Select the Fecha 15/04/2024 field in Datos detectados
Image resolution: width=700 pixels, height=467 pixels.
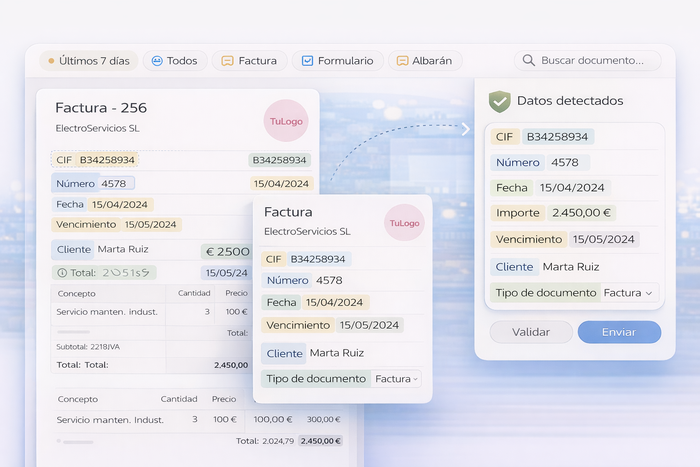coord(550,188)
